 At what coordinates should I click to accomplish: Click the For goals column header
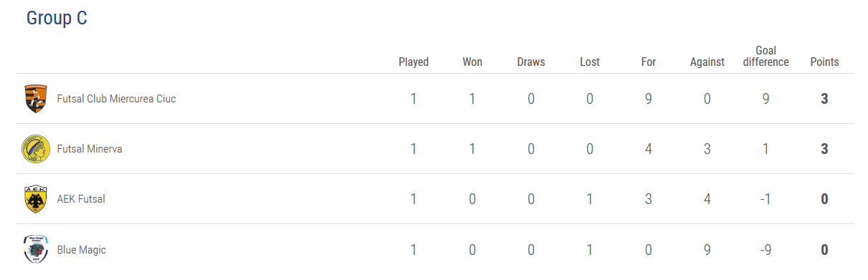coord(649,62)
